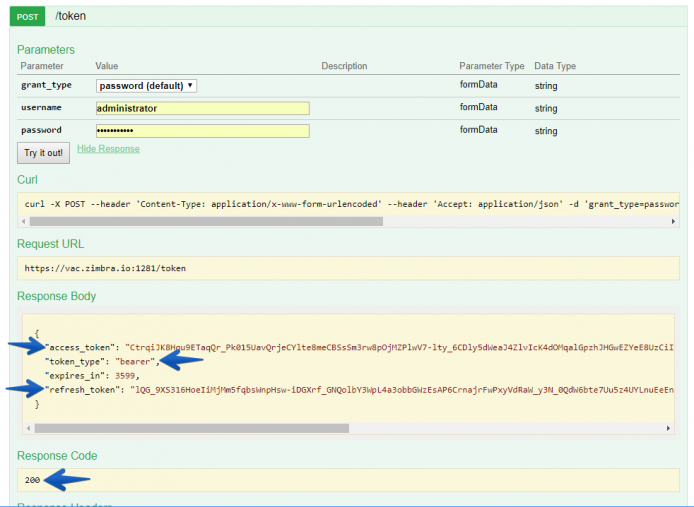694x507 pixels.
Task: Click the Hide Response link
Action: click(x=108, y=149)
